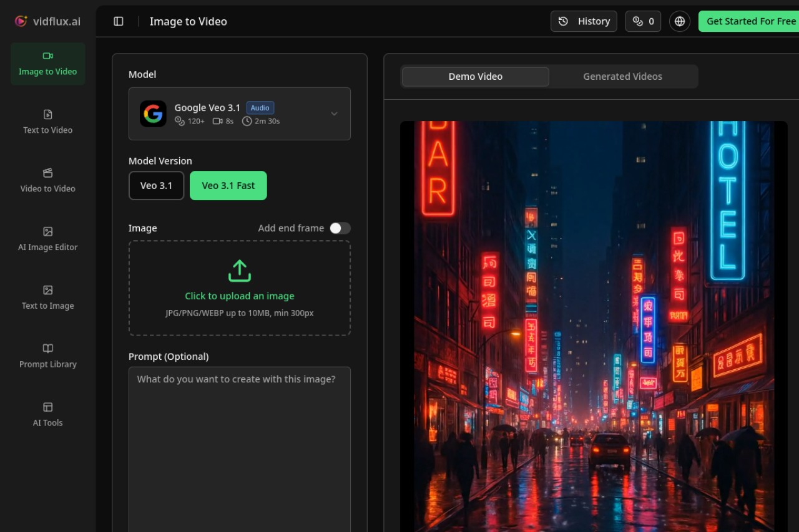799x532 pixels.
Task: Switch to the Demo Video tab
Action: [x=476, y=77]
